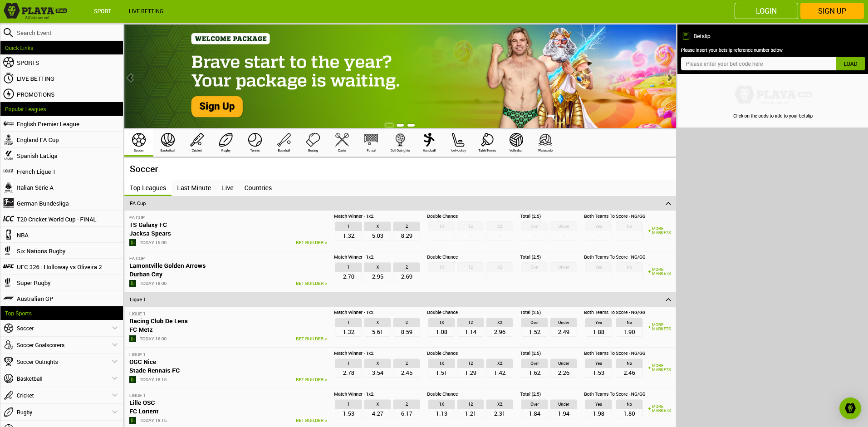868x427 pixels.
Task: Open the Cricket sport category icon
Action: 196,142
